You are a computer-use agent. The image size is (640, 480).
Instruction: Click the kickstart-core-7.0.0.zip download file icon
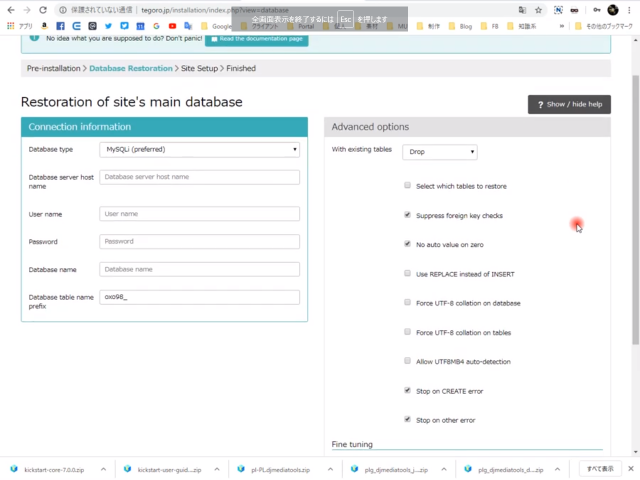pyautogui.click(x=15, y=468)
